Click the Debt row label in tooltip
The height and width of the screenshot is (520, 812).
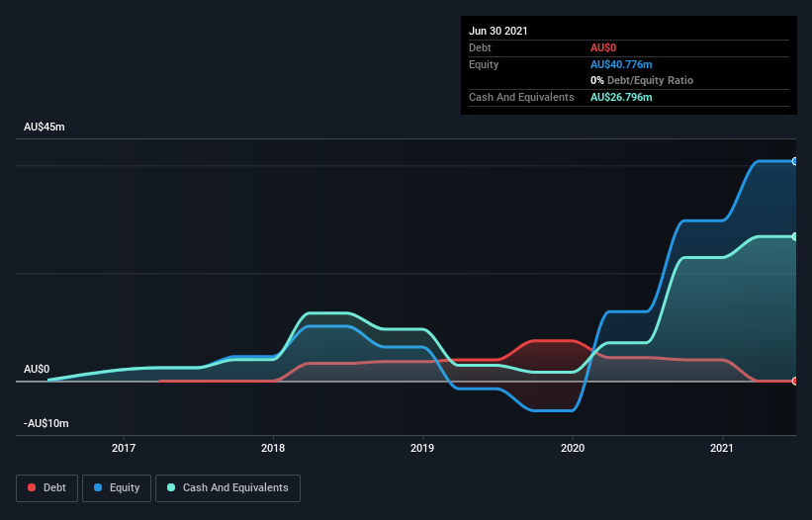[x=480, y=47]
